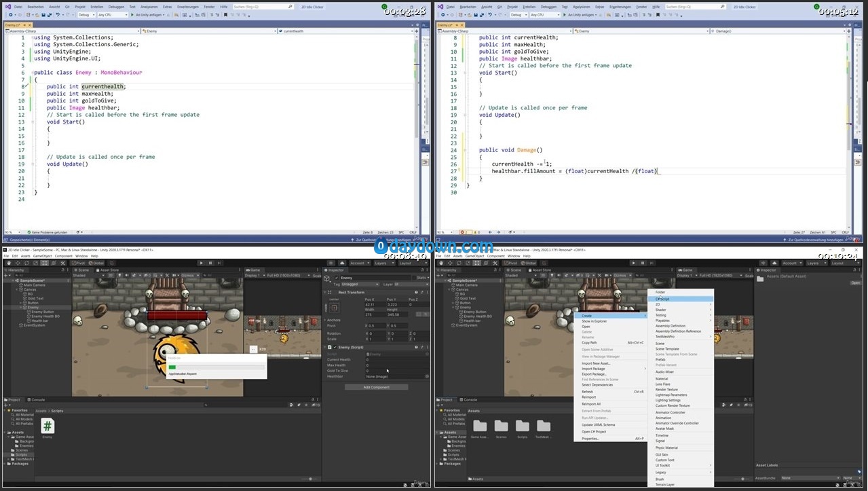This screenshot has width=868, height=491.
Task: Open the anchor presets box in Rect Transform
Action: point(334,308)
